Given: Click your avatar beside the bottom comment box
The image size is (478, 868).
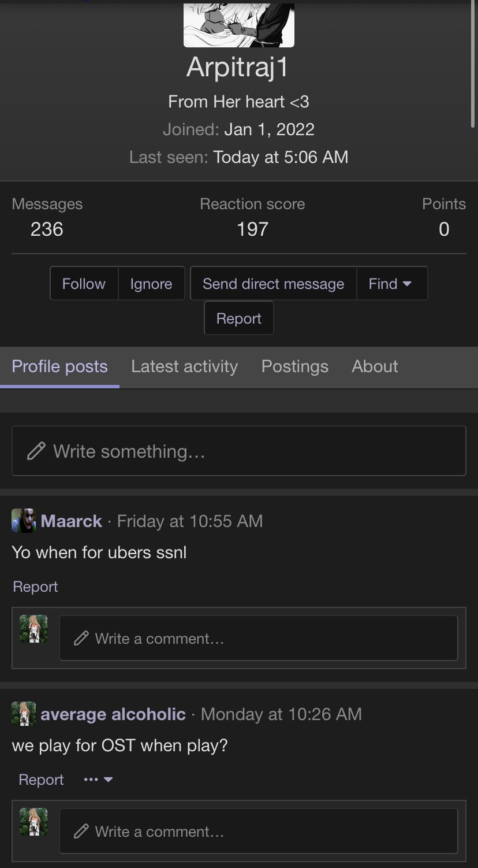Looking at the screenshot, I should (33, 822).
